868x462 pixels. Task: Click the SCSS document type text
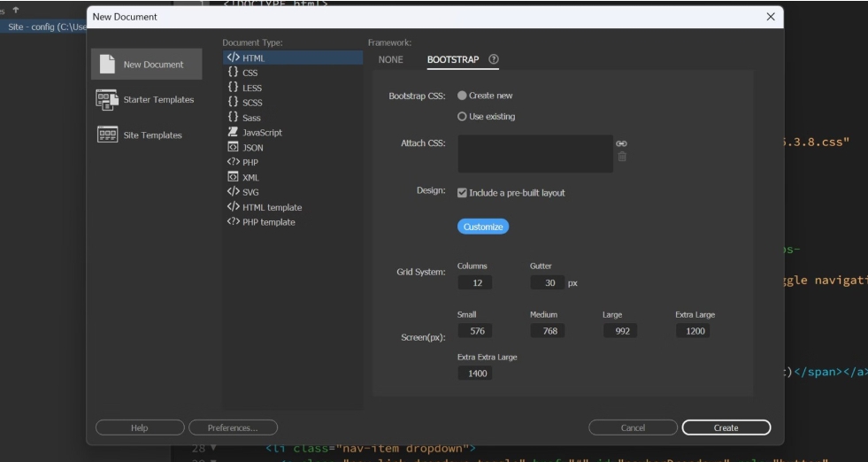point(252,103)
